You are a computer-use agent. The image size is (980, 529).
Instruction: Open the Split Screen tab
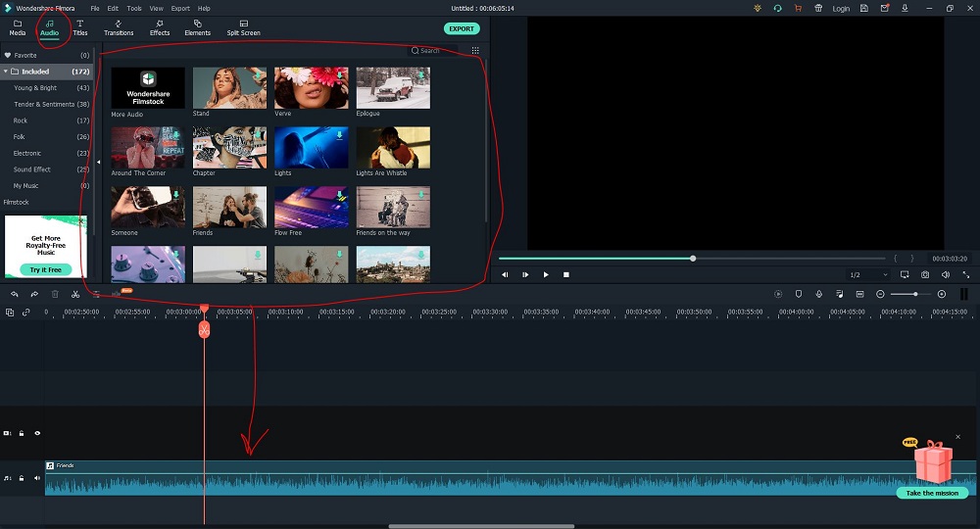coord(243,28)
